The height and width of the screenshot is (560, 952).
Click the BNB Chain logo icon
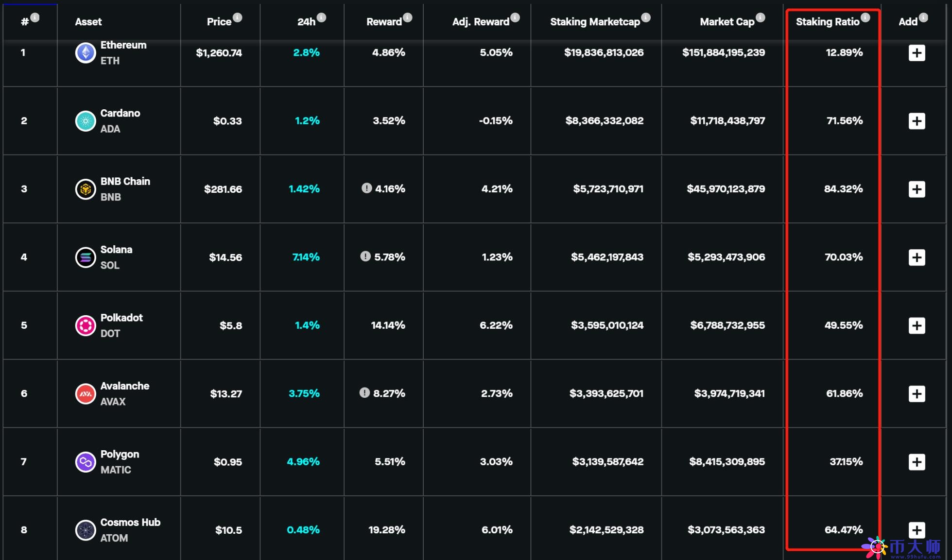pyautogui.click(x=86, y=189)
